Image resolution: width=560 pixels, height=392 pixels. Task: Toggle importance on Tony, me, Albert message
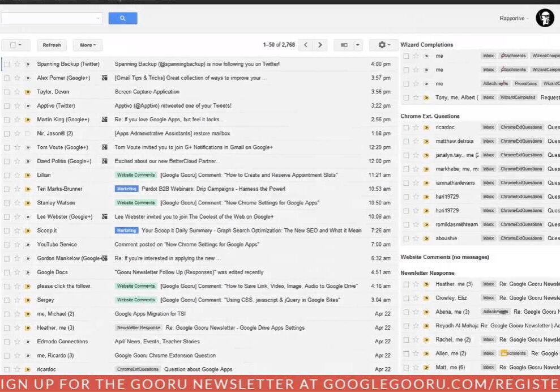click(426, 97)
